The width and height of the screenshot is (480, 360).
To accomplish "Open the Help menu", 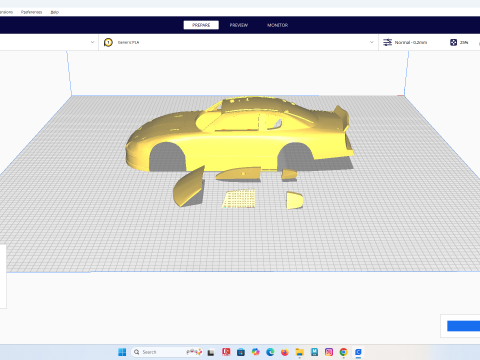I will [55, 12].
